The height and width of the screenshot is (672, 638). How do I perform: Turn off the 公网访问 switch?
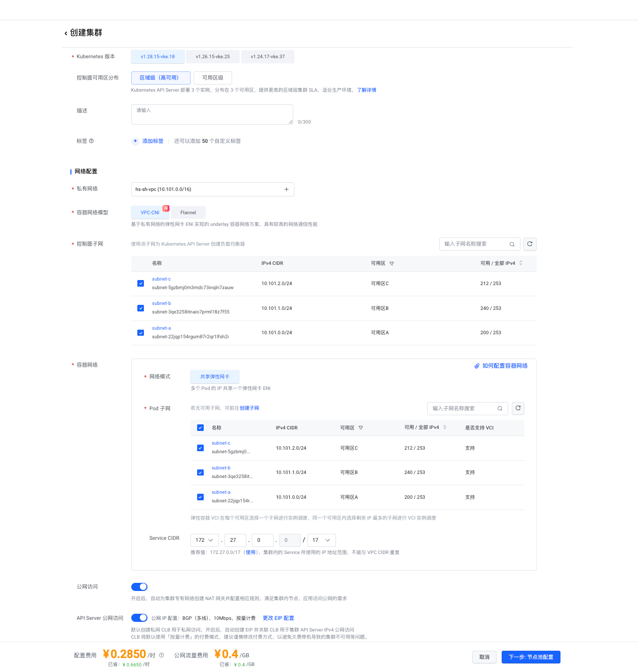click(139, 587)
